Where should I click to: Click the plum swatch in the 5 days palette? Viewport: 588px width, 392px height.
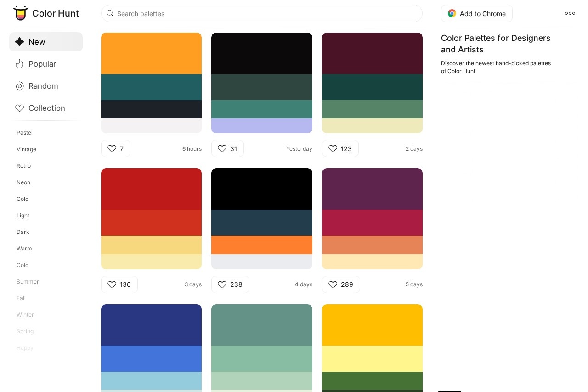(372, 189)
